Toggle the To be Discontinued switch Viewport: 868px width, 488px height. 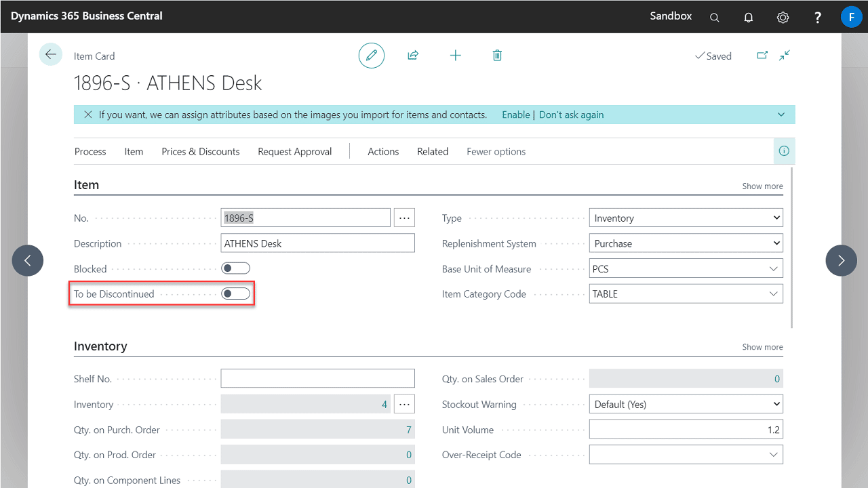pyautogui.click(x=236, y=293)
